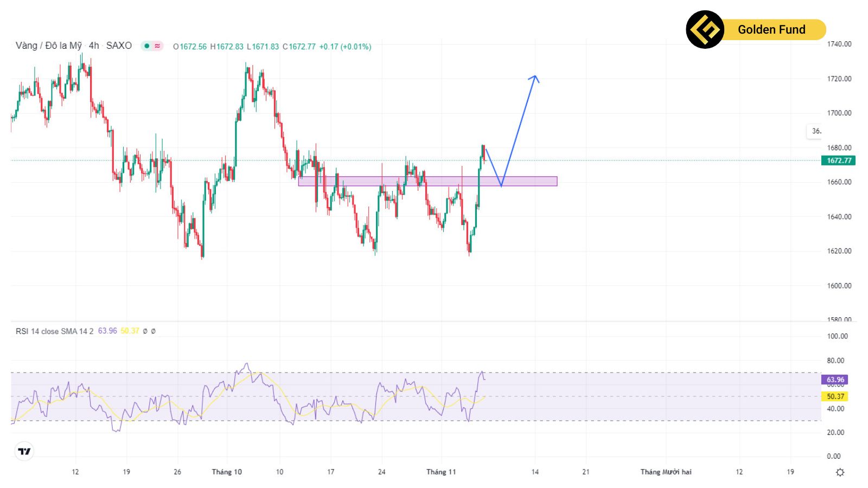The height and width of the screenshot is (488, 868).
Task: Click the Tháng Mười hai time axis label
Action: [x=666, y=472]
